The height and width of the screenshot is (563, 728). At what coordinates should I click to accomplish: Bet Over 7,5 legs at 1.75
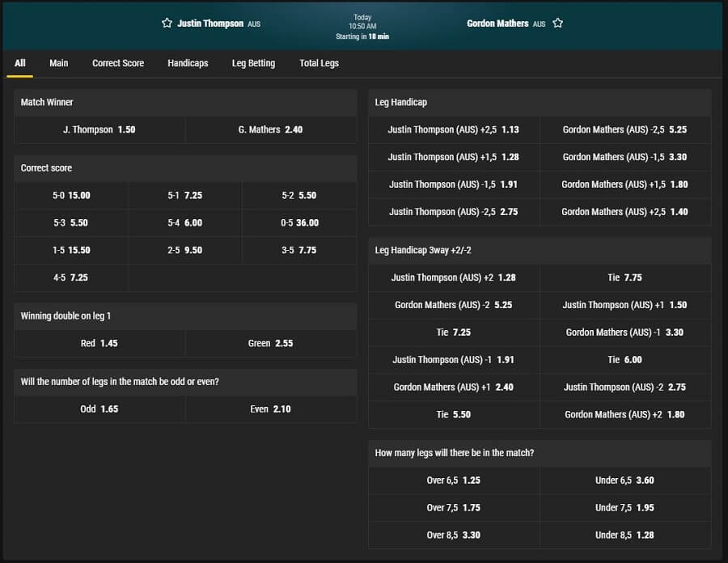pyautogui.click(x=454, y=508)
